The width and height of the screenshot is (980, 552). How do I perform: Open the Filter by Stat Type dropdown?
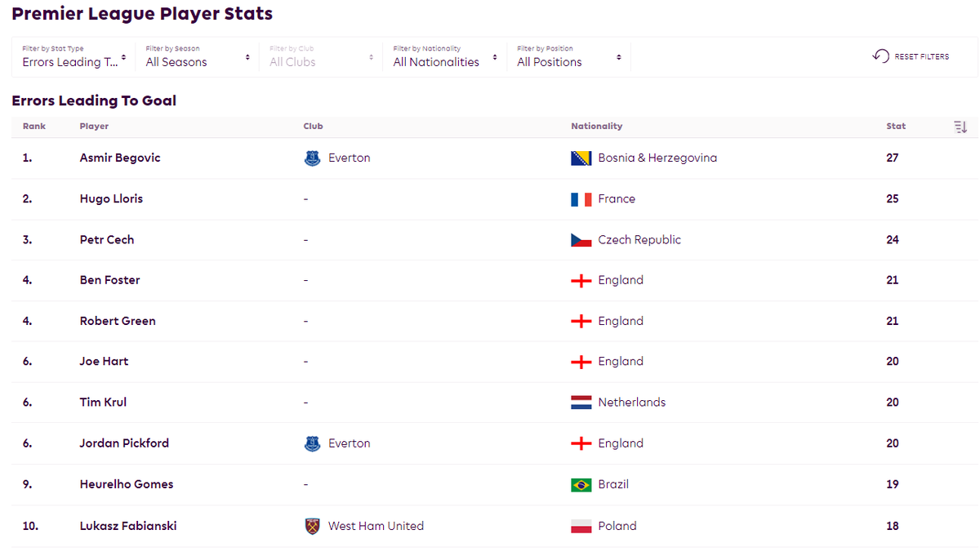click(x=74, y=57)
